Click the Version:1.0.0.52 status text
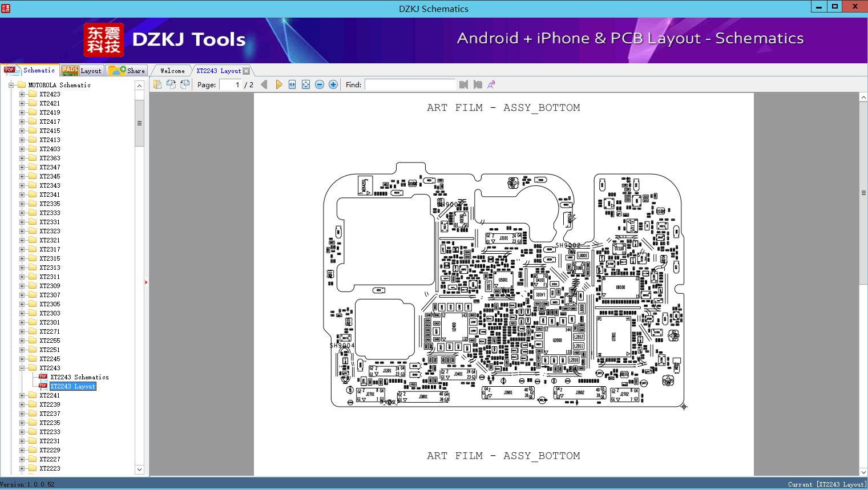The width and height of the screenshot is (868, 490). click(27, 484)
